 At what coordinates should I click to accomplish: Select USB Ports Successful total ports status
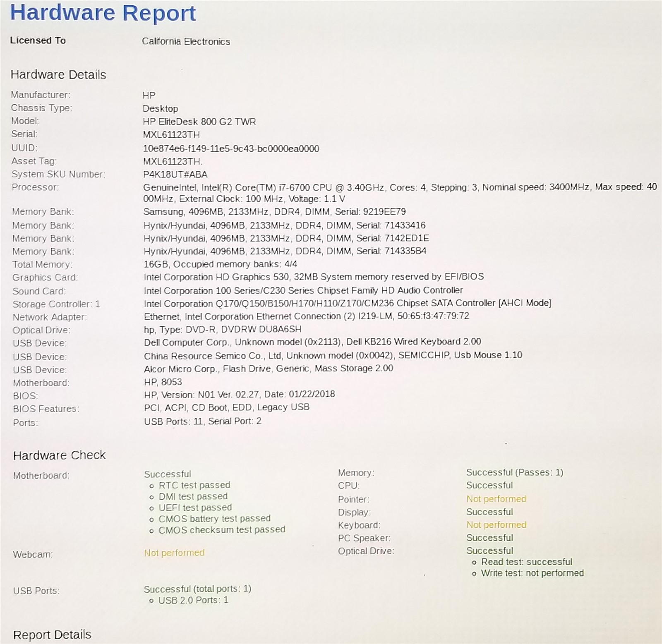(x=197, y=589)
